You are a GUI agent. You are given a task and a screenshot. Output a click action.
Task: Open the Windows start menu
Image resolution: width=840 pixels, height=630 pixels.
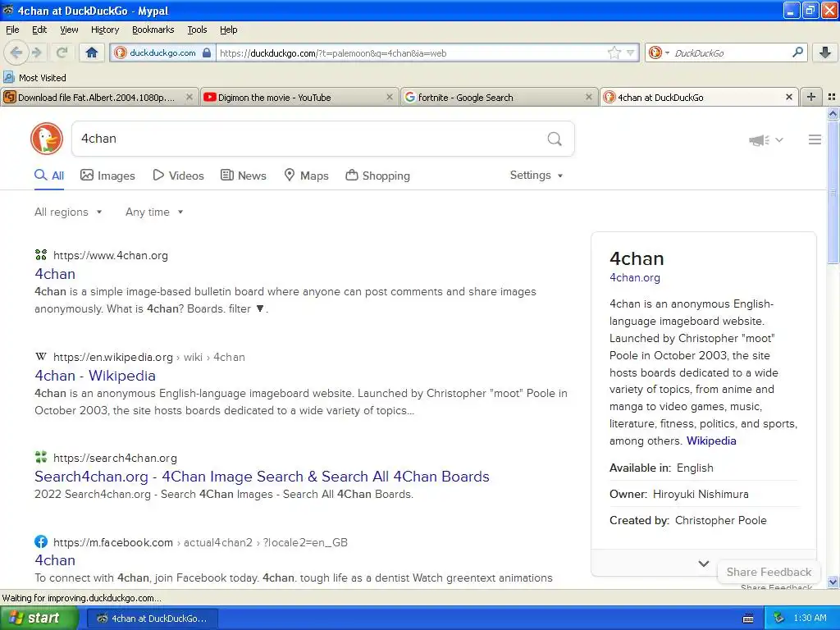[39, 619]
